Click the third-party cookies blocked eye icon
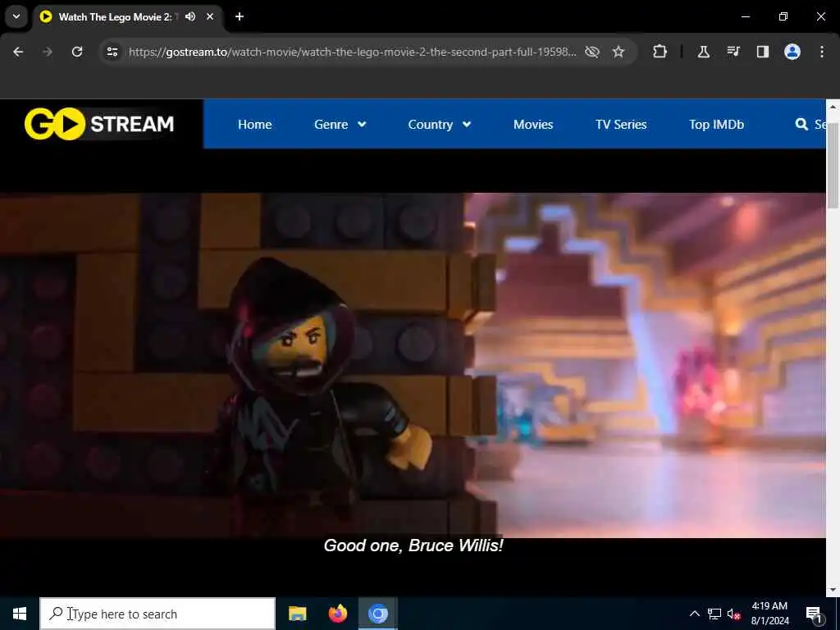 pyautogui.click(x=592, y=52)
